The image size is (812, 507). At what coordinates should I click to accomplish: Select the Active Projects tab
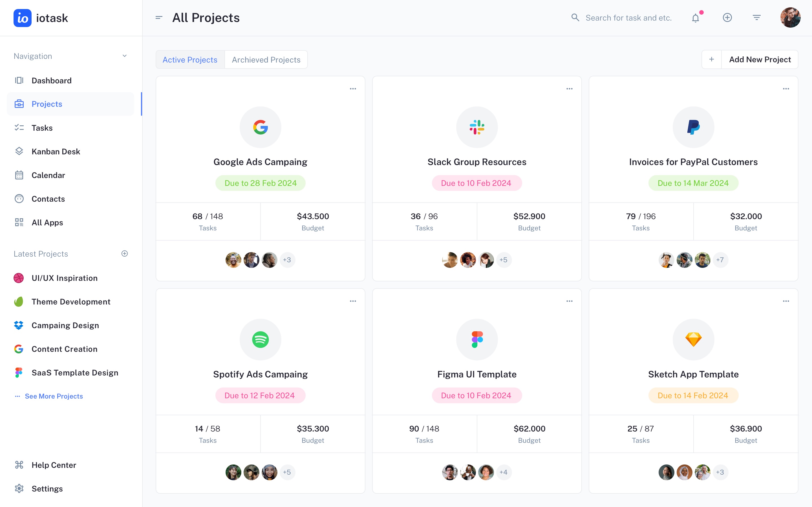click(190, 60)
